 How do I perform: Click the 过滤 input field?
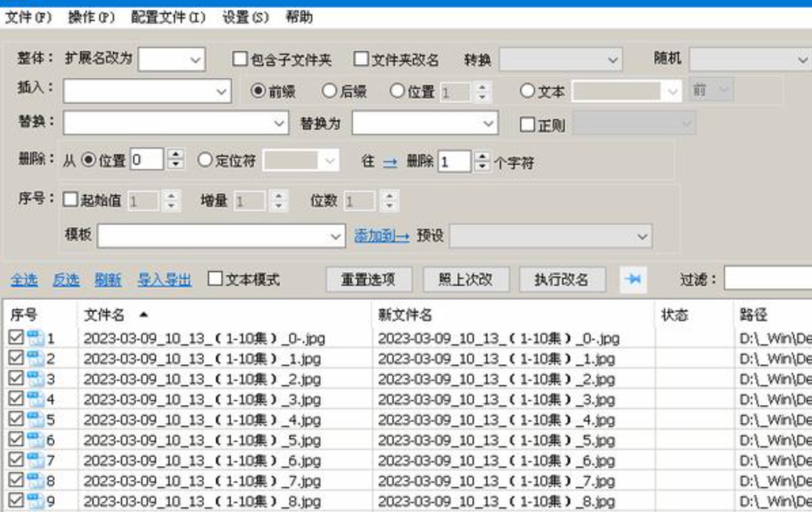767,278
